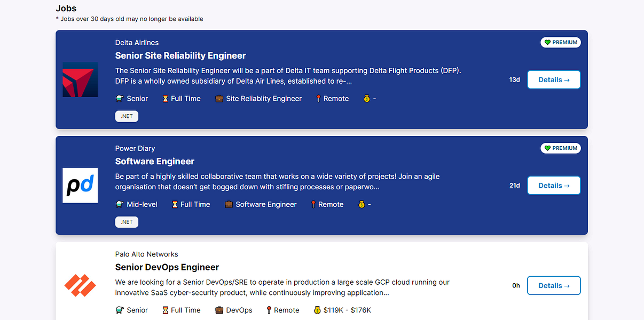Open Details for Delta Airlines job

click(x=554, y=79)
